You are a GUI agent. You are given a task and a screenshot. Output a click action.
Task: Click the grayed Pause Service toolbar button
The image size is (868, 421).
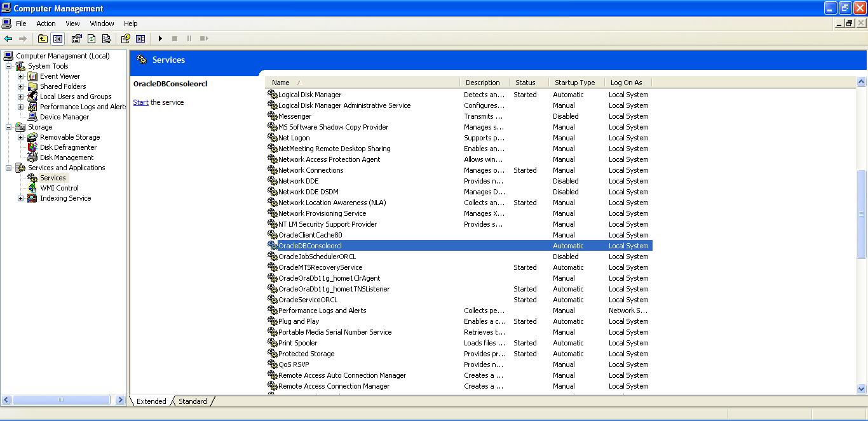click(x=189, y=39)
